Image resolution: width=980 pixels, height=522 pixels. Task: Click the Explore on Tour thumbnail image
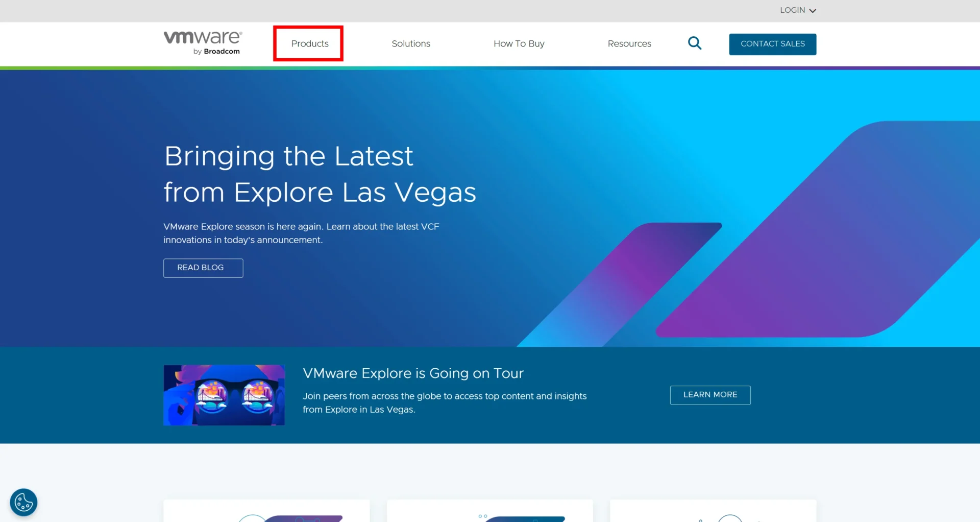click(x=224, y=395)
